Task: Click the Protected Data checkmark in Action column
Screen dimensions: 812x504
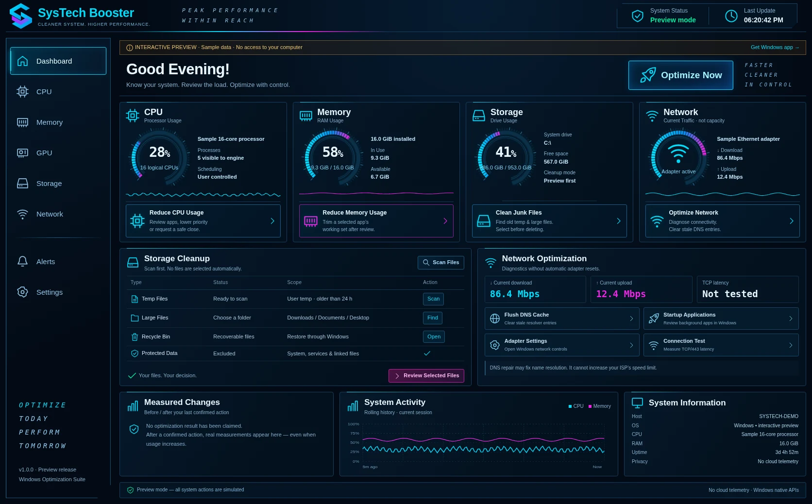Action: click(427, 353)
